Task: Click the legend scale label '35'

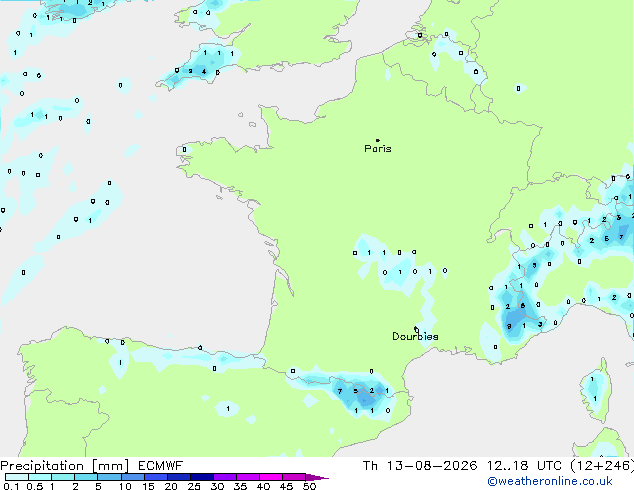Action: (240, 486)
